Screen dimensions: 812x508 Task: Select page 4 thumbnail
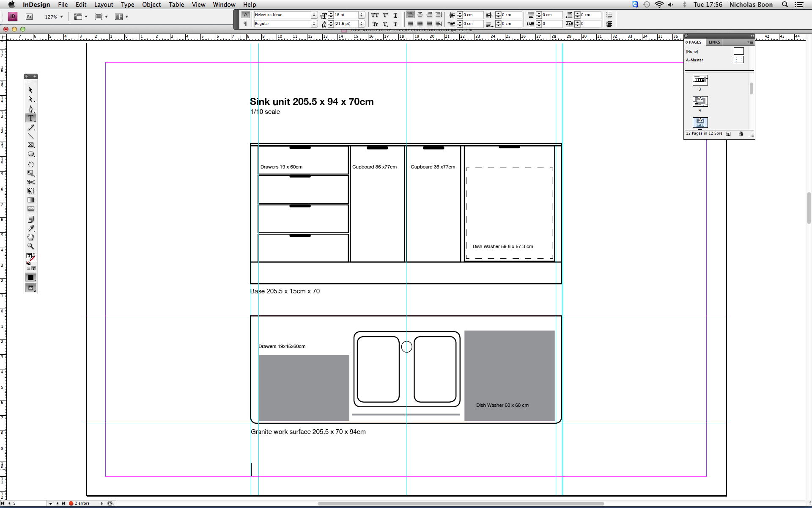point(700,101)
